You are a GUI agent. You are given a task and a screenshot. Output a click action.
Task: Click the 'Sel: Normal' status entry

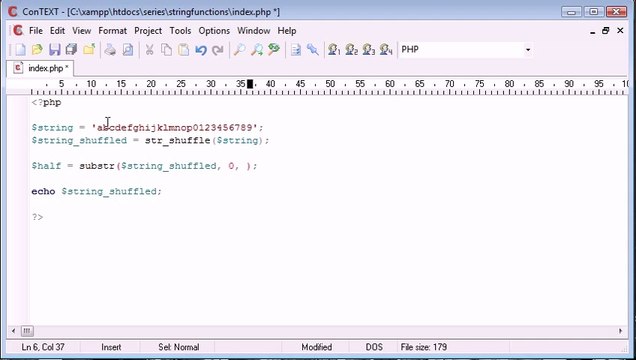pyautogui.click(x=178, y=347)
